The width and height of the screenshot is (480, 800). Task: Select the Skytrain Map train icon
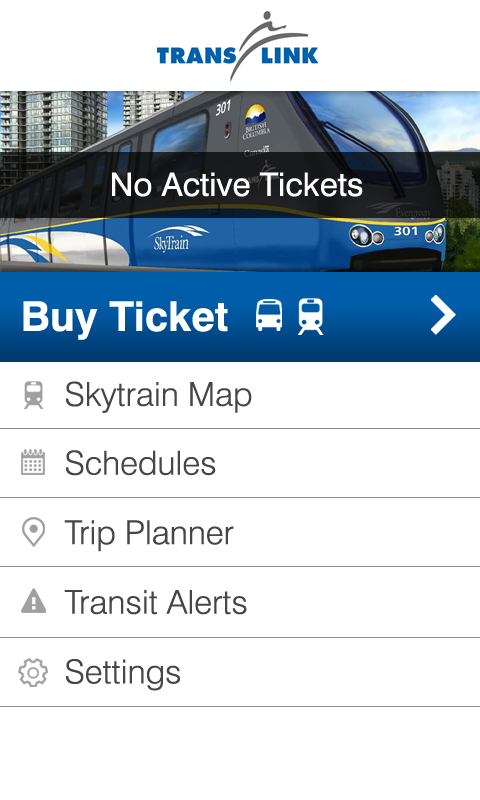(34, 395)
